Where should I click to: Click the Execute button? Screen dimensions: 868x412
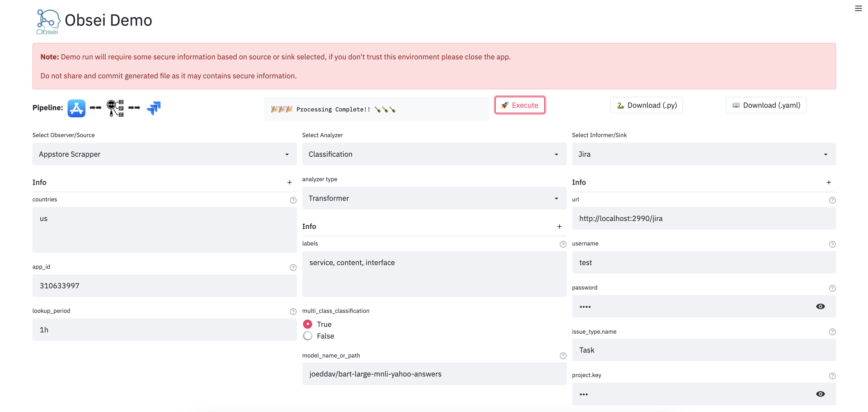[x=520, y=105]
